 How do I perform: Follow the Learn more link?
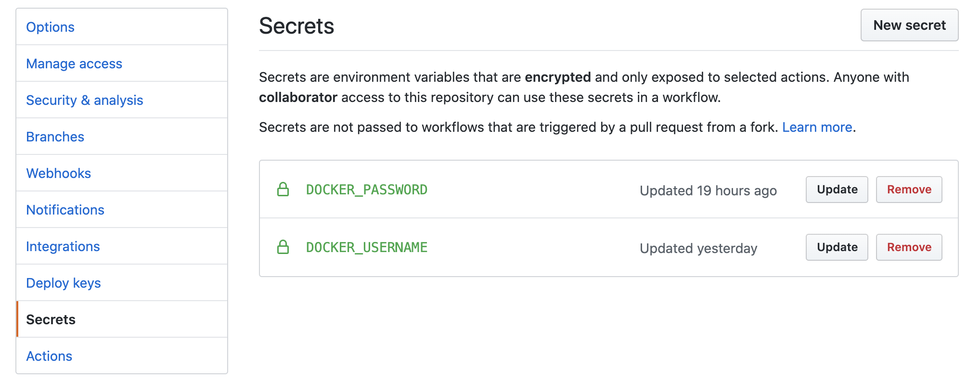[x=817, y=127]
